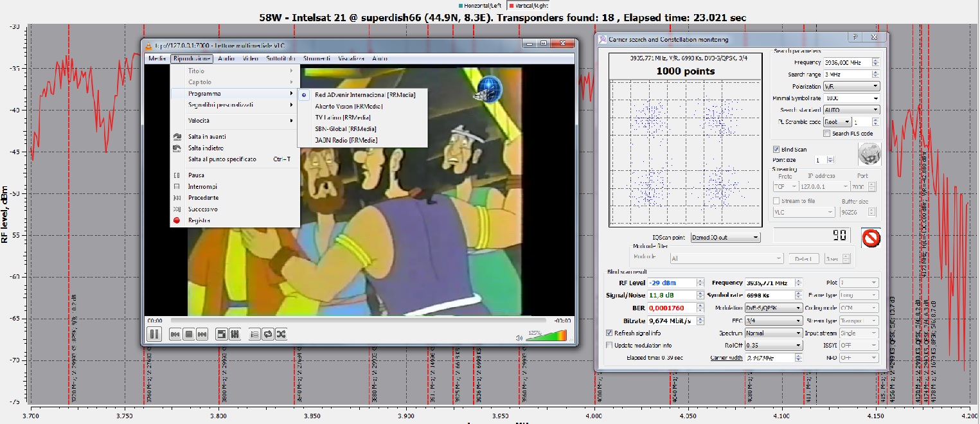Click the globe satellite icon beside Blind Scan

[x=869, y=154]
